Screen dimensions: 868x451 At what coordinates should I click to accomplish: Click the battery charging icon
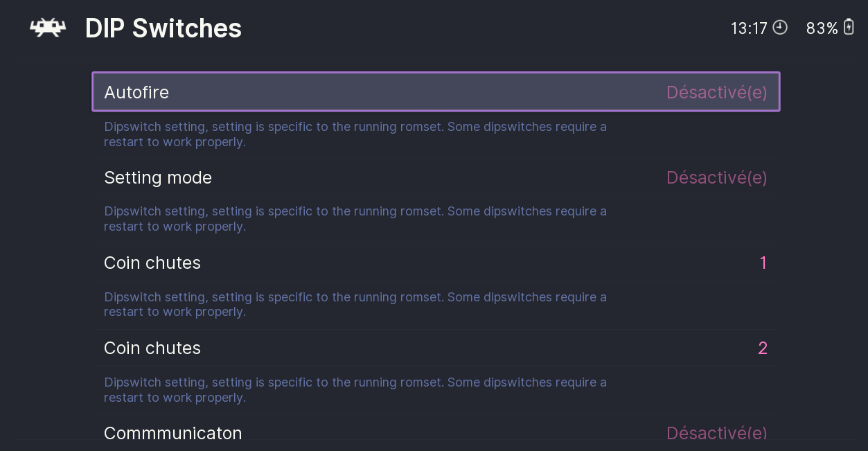coord(849,28)
